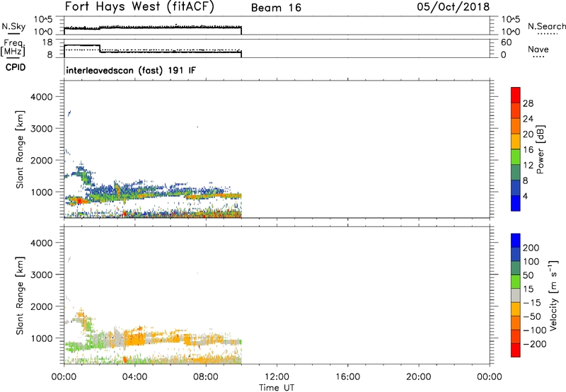Click the '04:00' time axis tick label
The height and width of the screenshot is (392, 566).
click(134, 377)
